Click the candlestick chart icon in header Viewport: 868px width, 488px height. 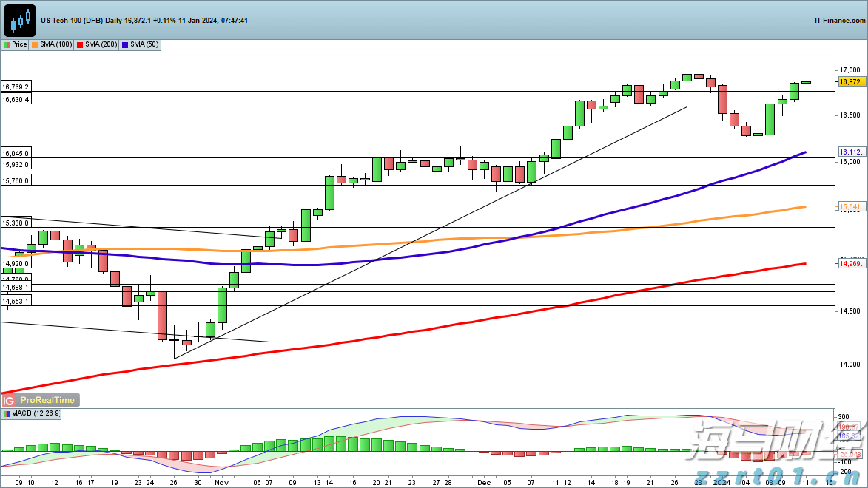[21, 20]
